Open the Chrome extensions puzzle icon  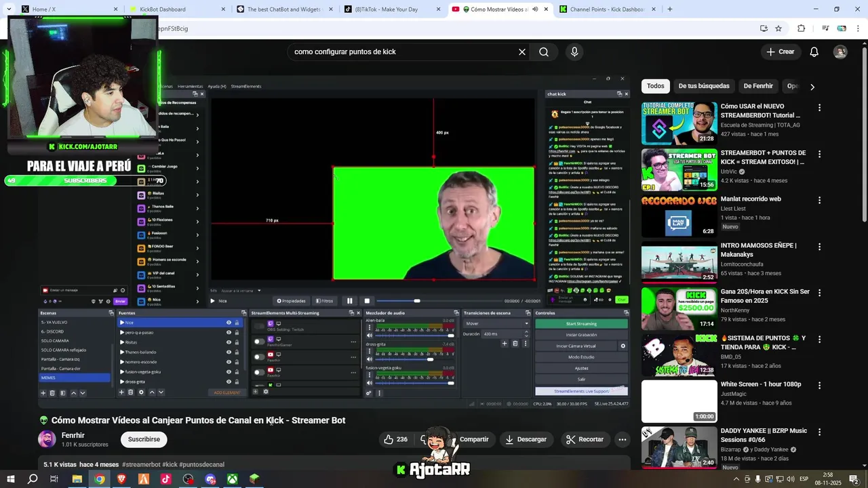click(801, 28)
